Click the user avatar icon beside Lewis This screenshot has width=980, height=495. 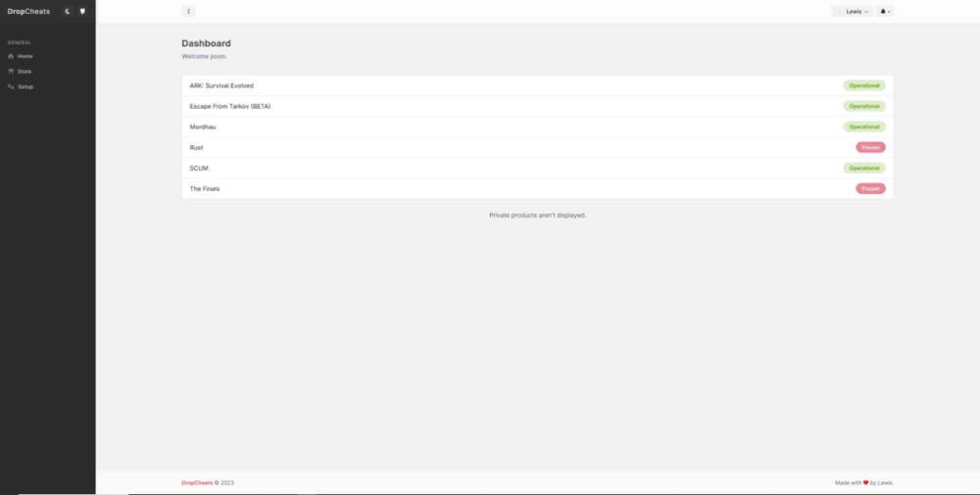tap(840, 11)
